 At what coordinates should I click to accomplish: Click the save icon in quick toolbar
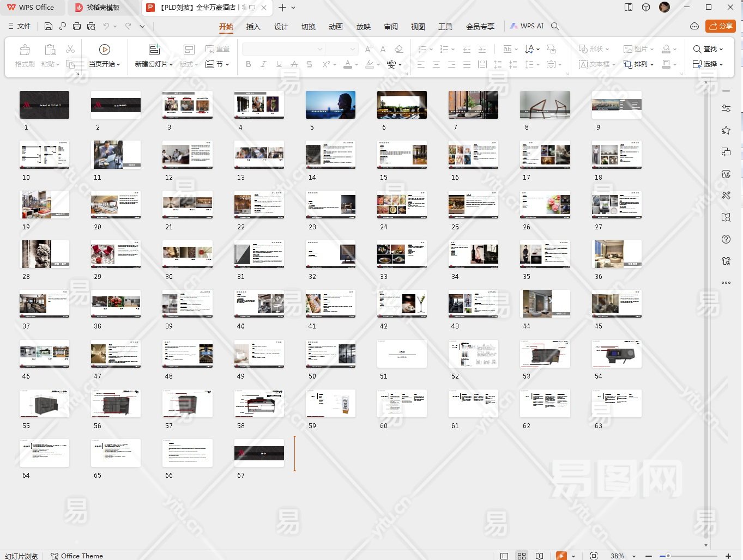click(49, 26)
